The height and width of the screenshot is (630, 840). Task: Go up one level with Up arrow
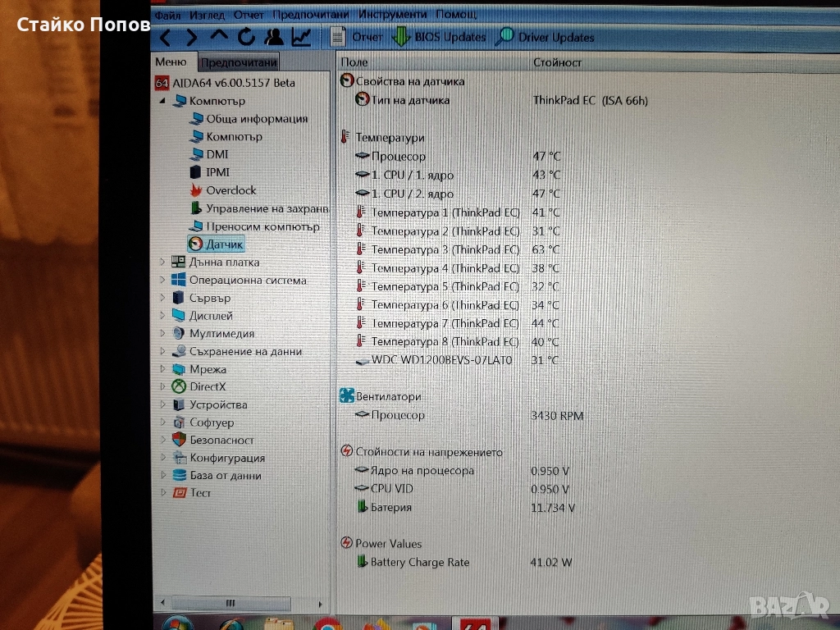pyautogui.click(x=219, y=36)
